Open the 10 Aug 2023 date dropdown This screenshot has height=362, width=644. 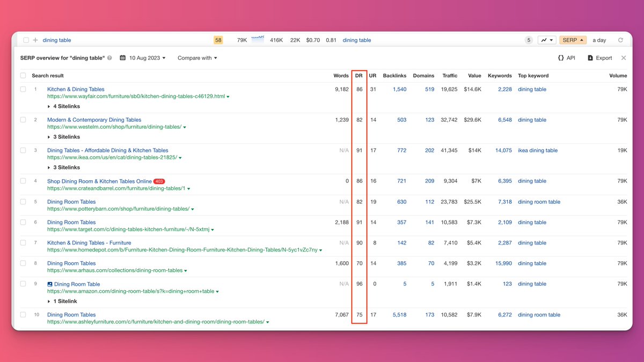point(143,58)
